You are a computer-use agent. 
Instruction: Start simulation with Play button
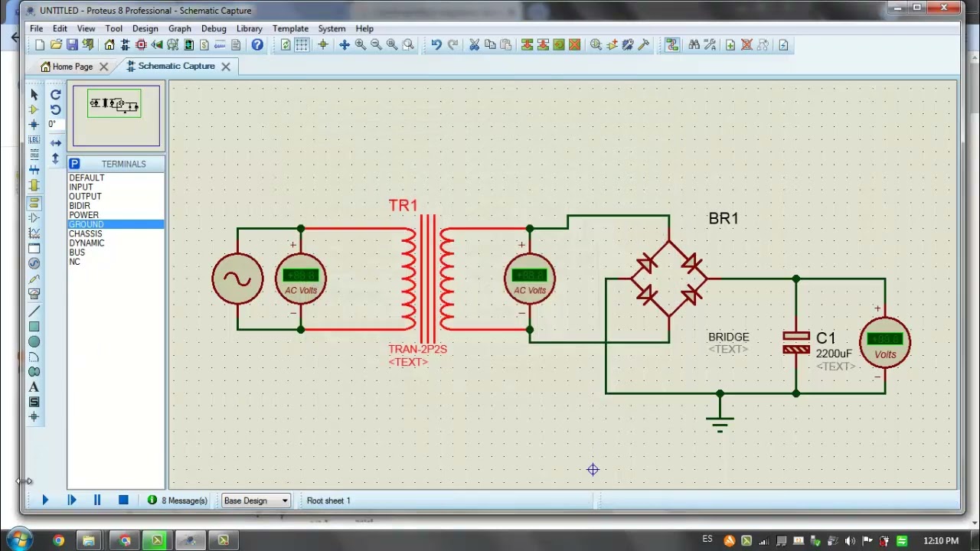[45, 500]
